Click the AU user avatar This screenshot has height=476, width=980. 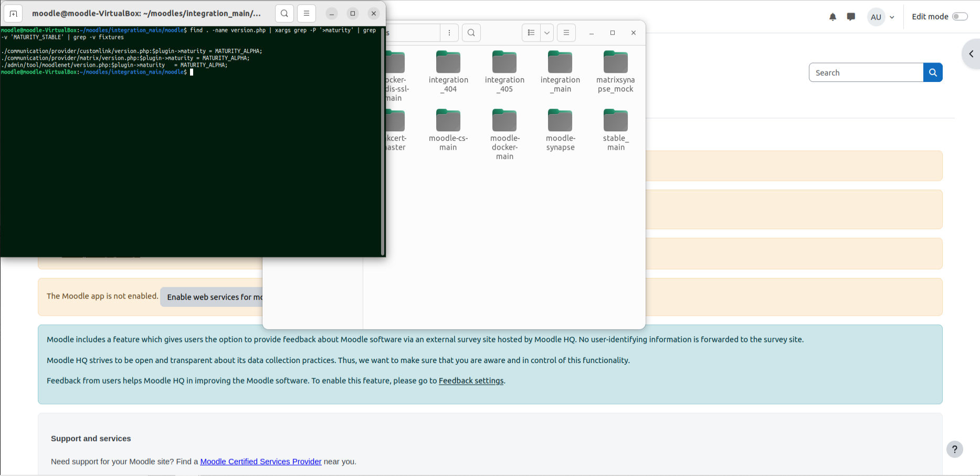click(876, 17)
